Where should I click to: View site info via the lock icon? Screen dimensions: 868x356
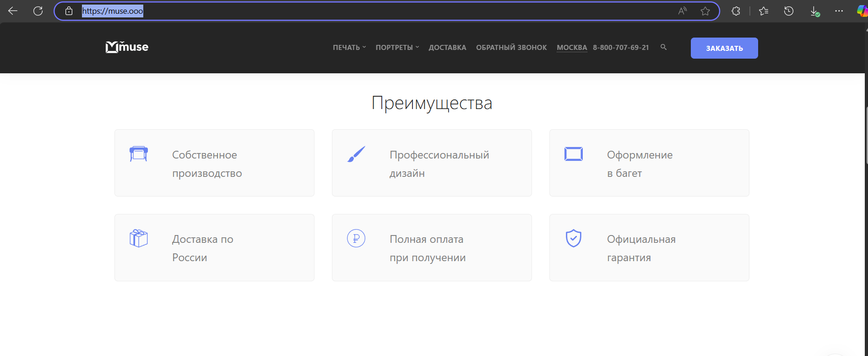(x=69, y=11)
